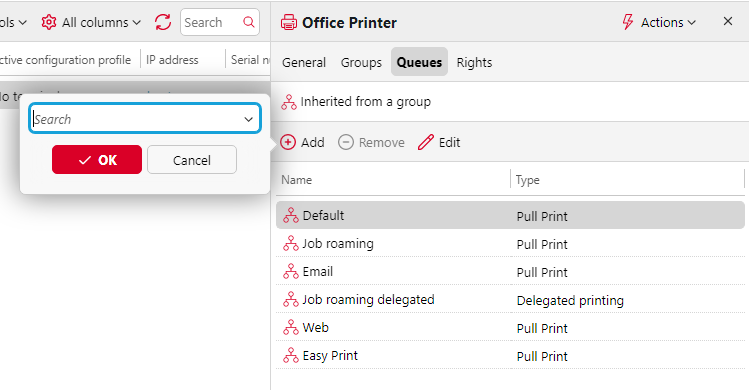The image size is (749, 390).
Task: Close the Office Printer panel
Action: click(728, 22)
